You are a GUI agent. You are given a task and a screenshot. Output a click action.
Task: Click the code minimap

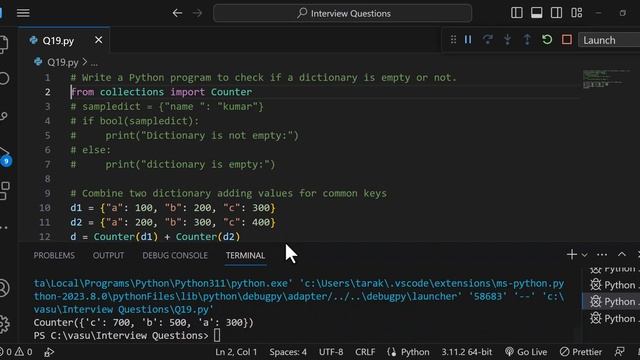[x=606, y=78]
